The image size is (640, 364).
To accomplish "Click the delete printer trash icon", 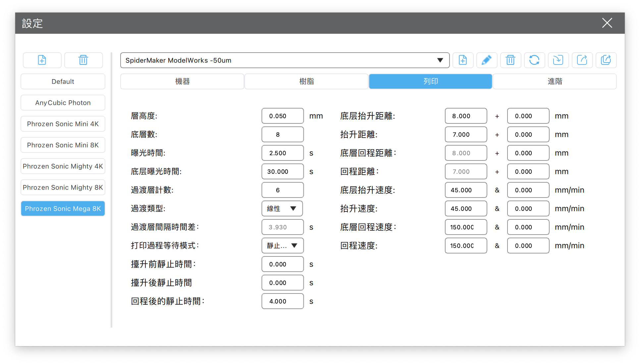I will [83, 60].
